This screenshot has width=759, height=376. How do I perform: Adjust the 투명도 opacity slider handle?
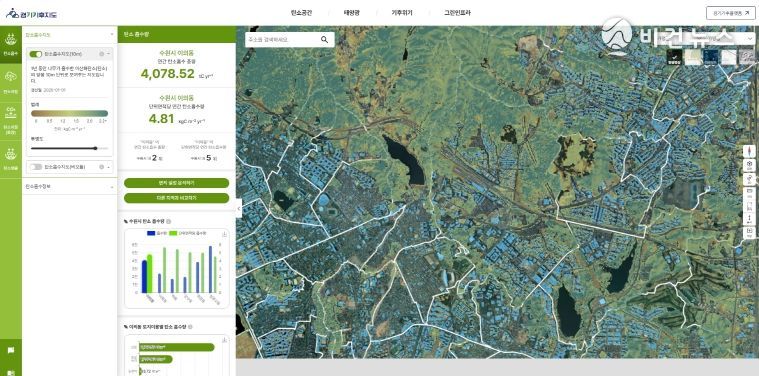click(x=95, y=149)
